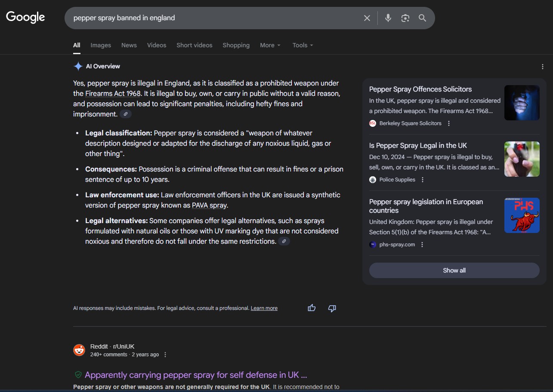Open Google Lens image search
The width and height of the screenshot is (553, 392).
pos(405,18)
